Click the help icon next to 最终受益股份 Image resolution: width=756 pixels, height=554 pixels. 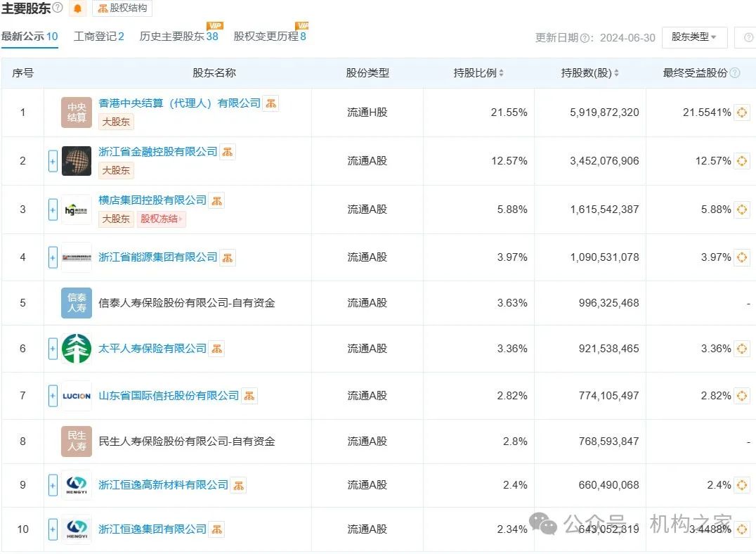click(735, 73)
